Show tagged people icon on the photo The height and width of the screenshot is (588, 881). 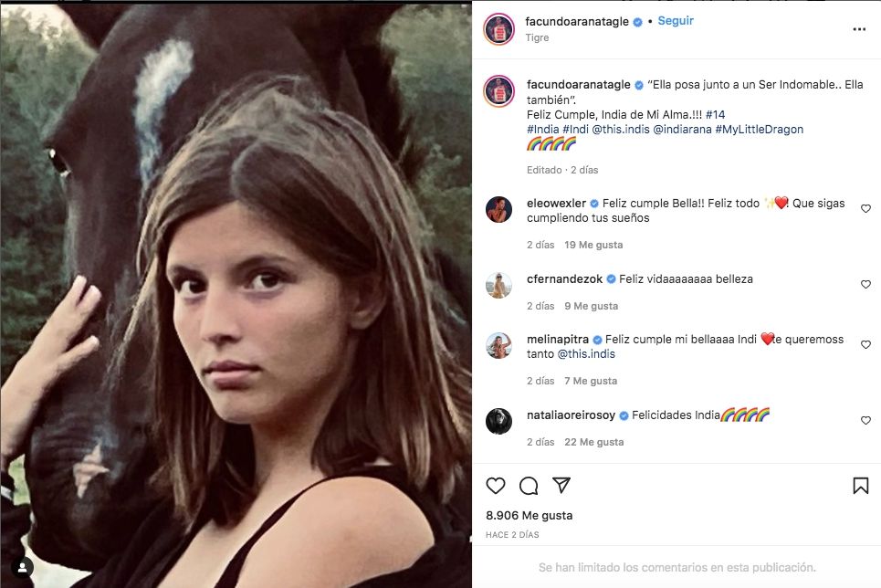(x=22, y=566)
